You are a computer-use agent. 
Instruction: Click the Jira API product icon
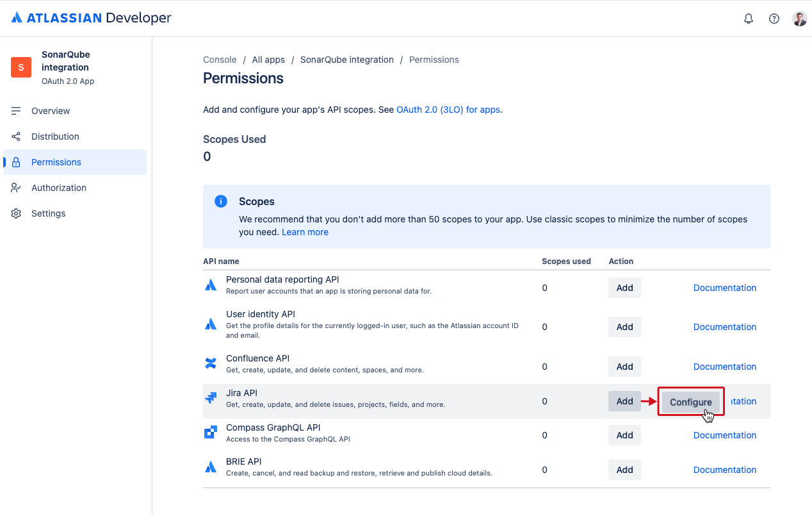pyautogui.click(x=211, y=397)
